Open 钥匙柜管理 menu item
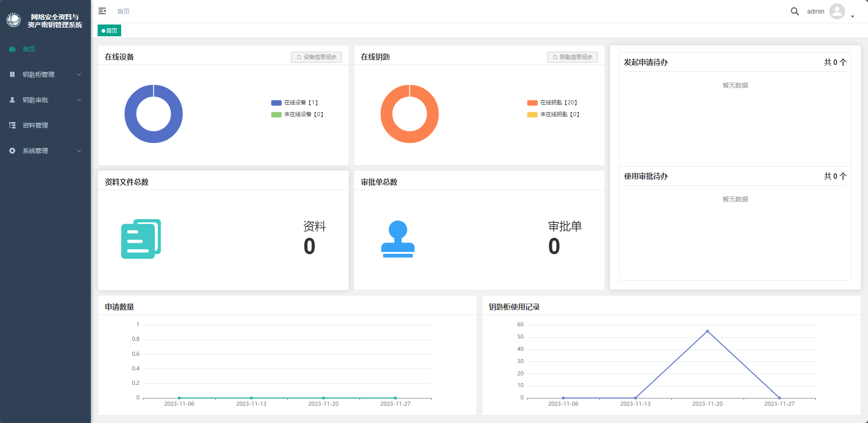868x423 pixels. coord(45,74)
